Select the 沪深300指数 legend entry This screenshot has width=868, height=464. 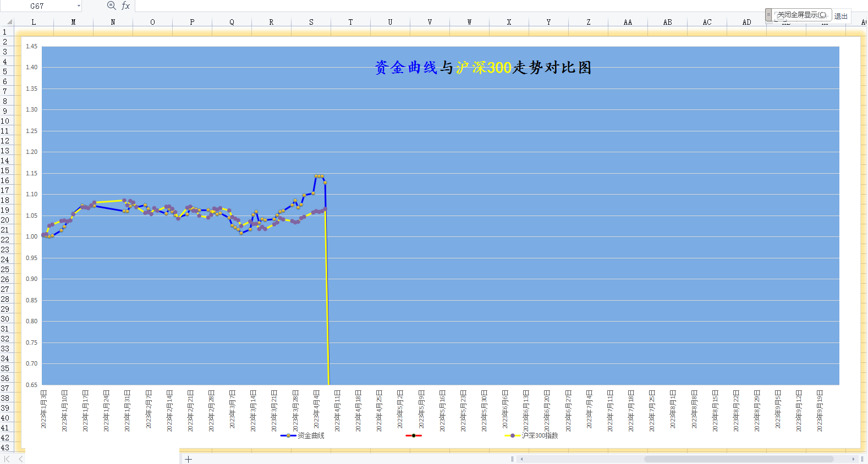point(532,435)
